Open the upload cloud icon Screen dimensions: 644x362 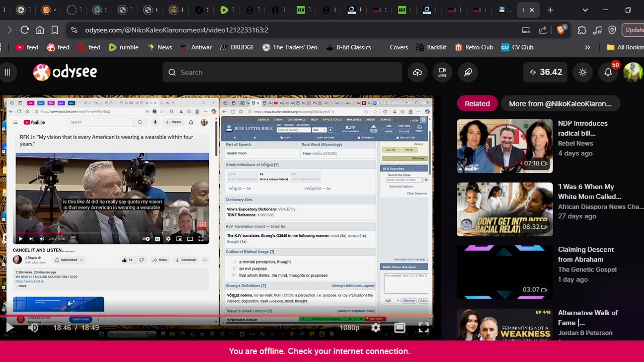(418, 72)
